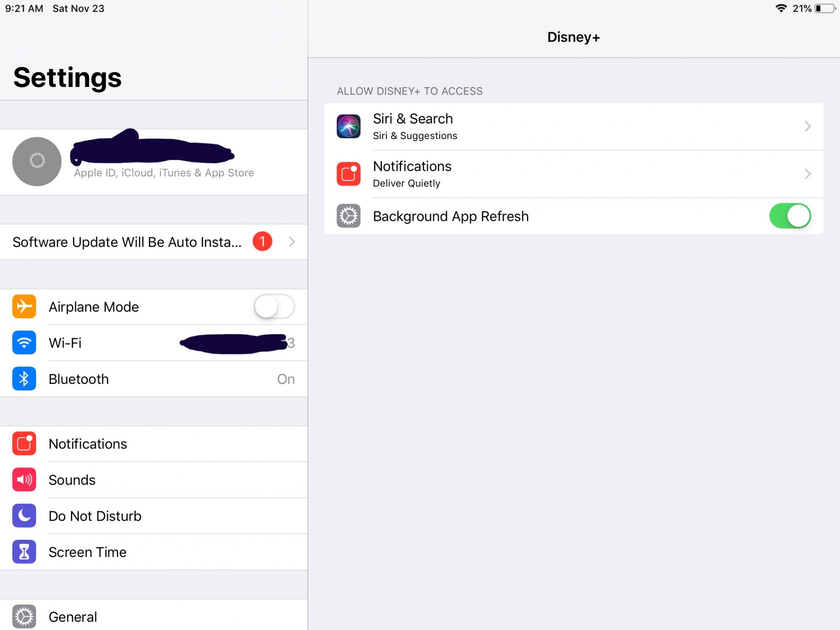This screenshot has width=840, height=630.
Task: Disable Background App Refresh toggle
Action: [790, 216]
